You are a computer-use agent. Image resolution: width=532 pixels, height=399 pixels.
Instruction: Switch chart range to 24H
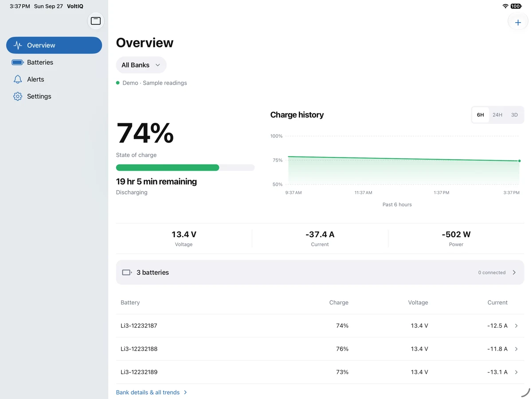click(497, 115)
